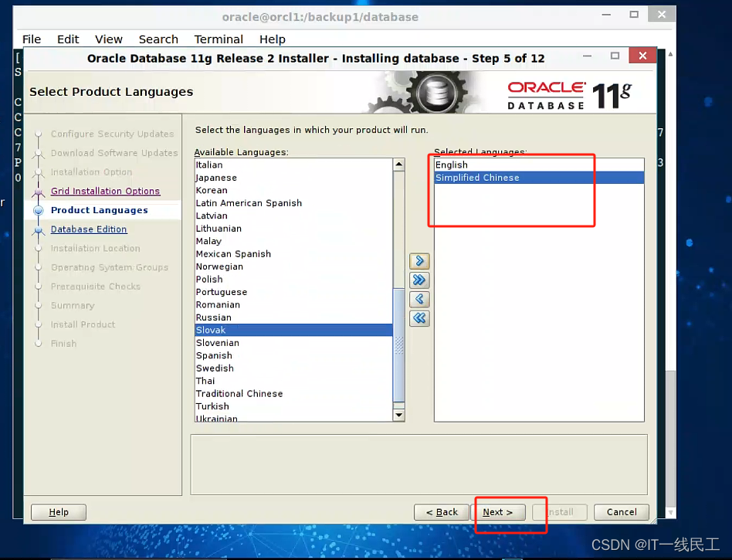The image size is (732, 560).
Task: Click the Product Languages step marker dot
Action: pyautogui.click(x=39, y=210)
